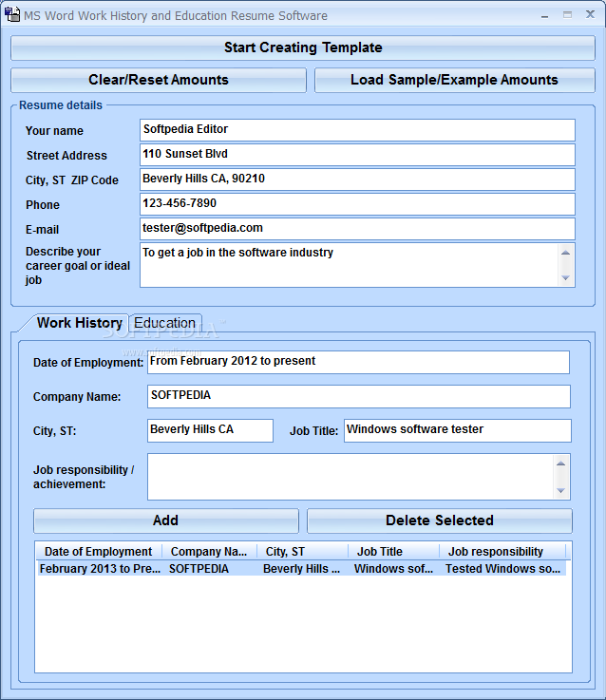Viewport: 606px width, 700px height.
Task: Sort by Date of Employment column header
Action: tap(99, 551)
